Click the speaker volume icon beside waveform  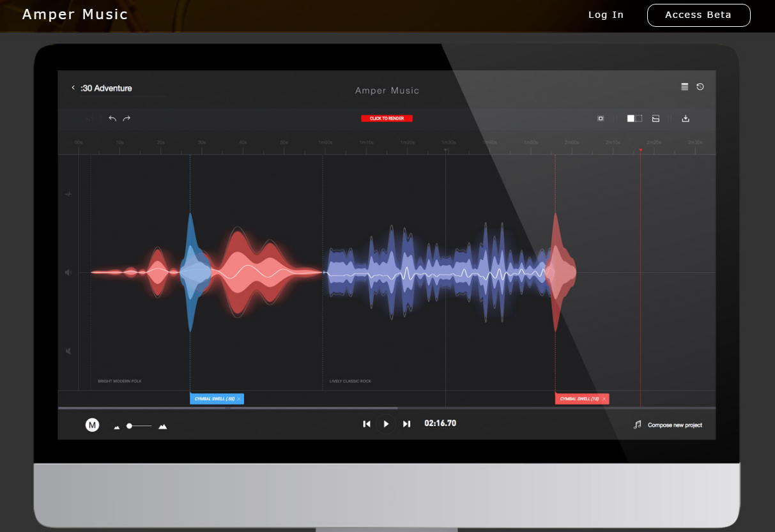click(68, 273)
